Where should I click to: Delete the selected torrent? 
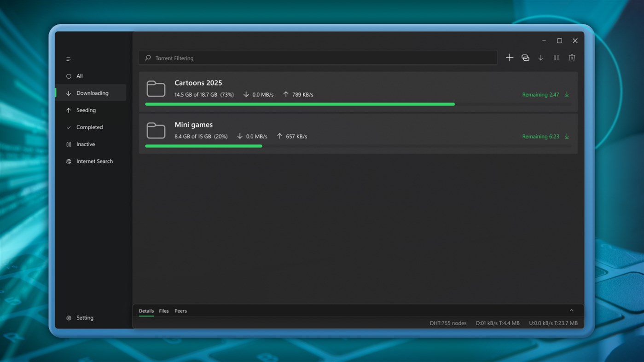pos(572,57)
